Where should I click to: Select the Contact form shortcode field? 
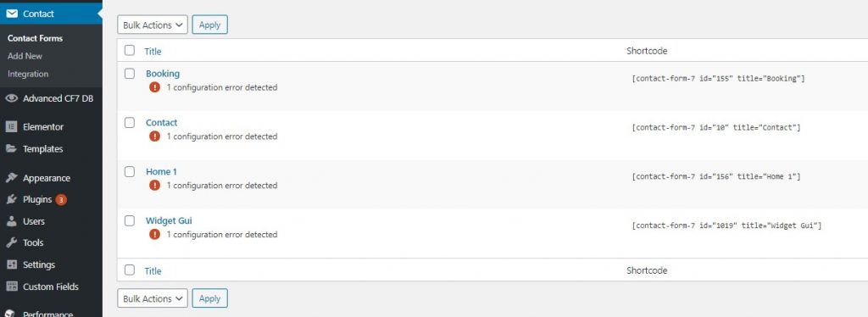click(x=715, y=128)
